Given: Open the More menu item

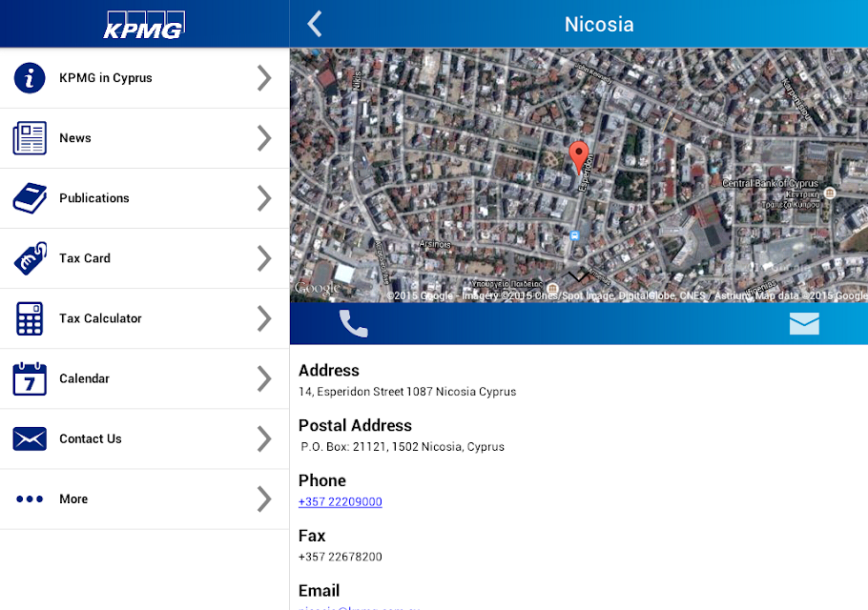Looking at the screenshot, I should [144, 499].
